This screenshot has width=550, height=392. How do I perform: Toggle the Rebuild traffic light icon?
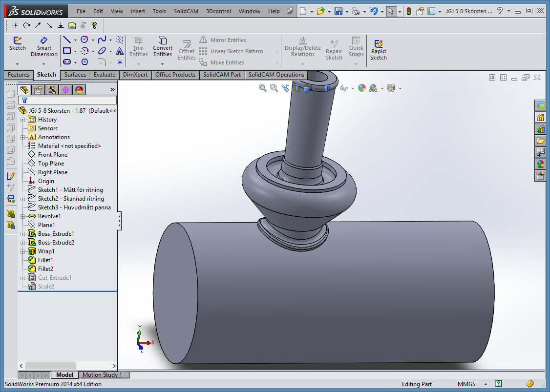coord(409,12)
